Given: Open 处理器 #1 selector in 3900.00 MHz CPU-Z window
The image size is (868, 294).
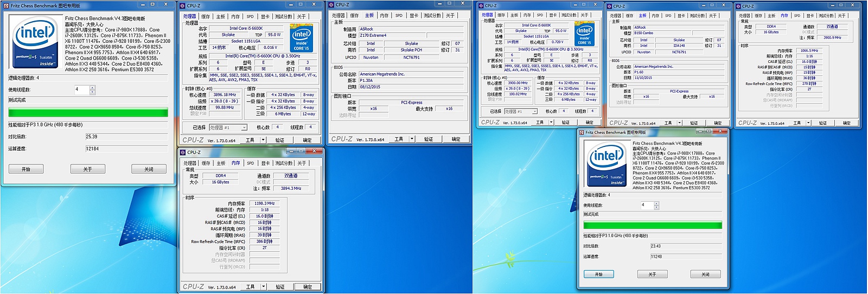Looking at the screenshot, I should 521,111.
